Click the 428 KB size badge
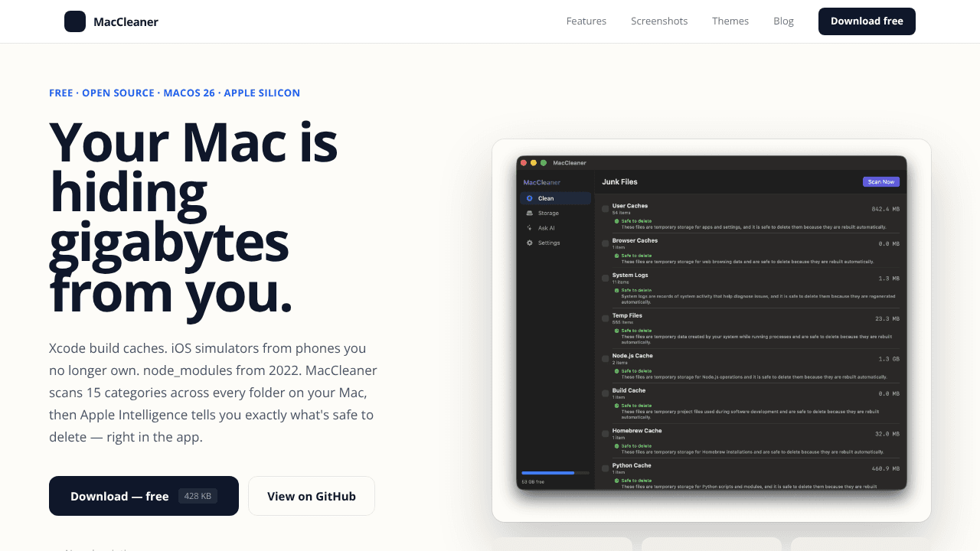 [x=198, y=496]
